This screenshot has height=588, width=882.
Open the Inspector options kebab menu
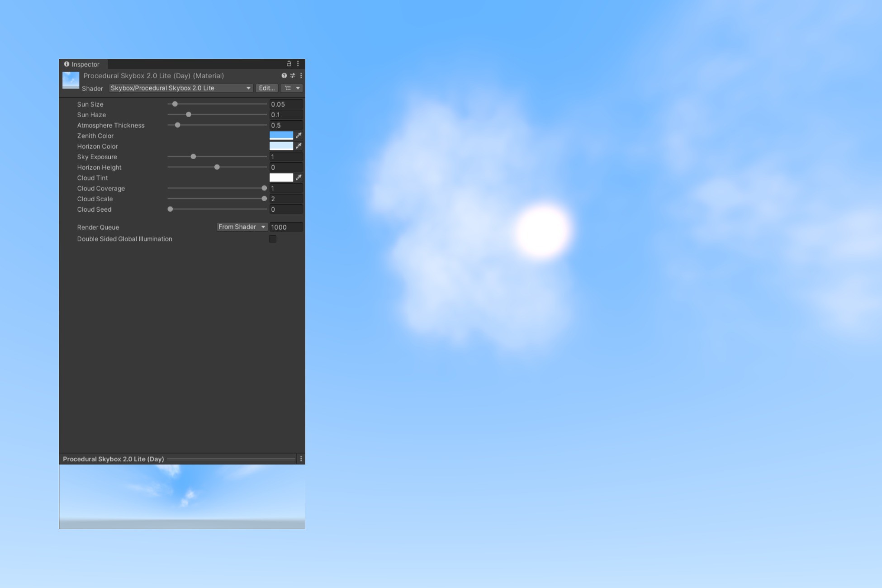[x=297, y=63]
